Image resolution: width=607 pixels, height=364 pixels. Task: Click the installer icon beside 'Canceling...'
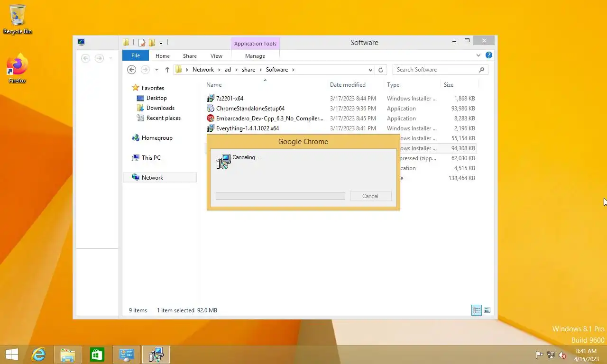(223, 162)
